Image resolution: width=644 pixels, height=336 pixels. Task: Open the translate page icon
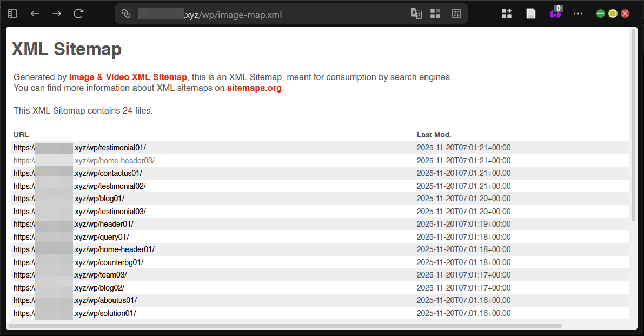[x=416, y=14]
